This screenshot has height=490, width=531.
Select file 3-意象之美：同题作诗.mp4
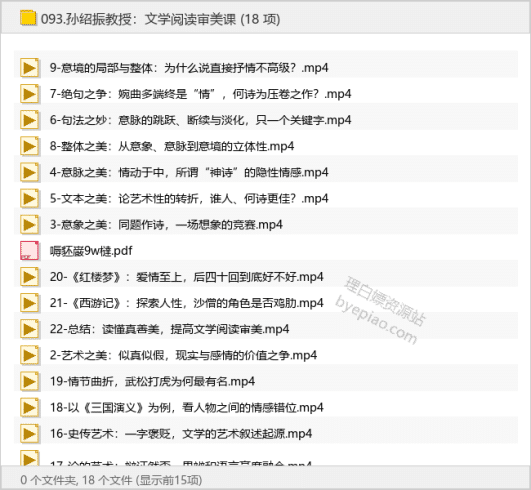(166, 225)
